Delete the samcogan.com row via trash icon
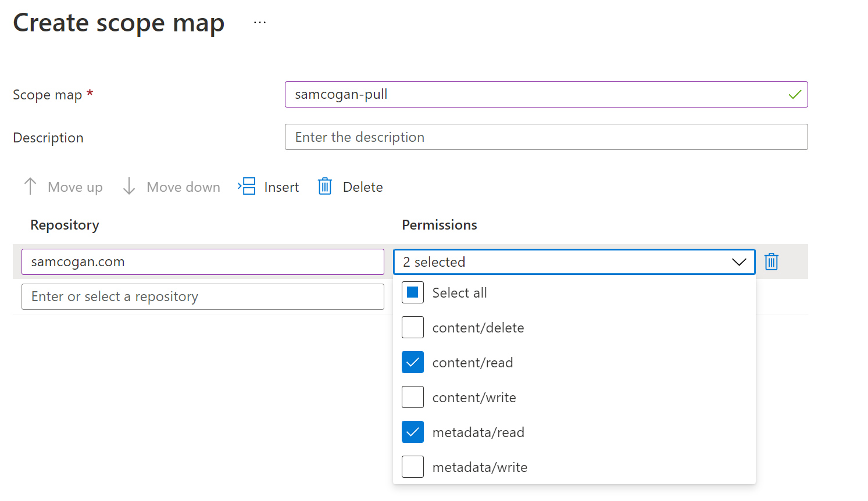 (771, 262)
